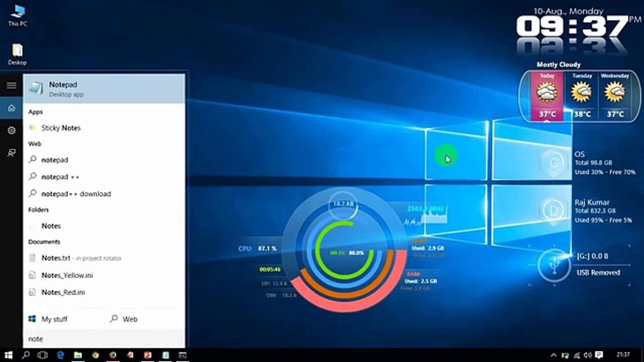Open the Notes_Red.ini document
The image size is (644, 362).
[104, 292]
